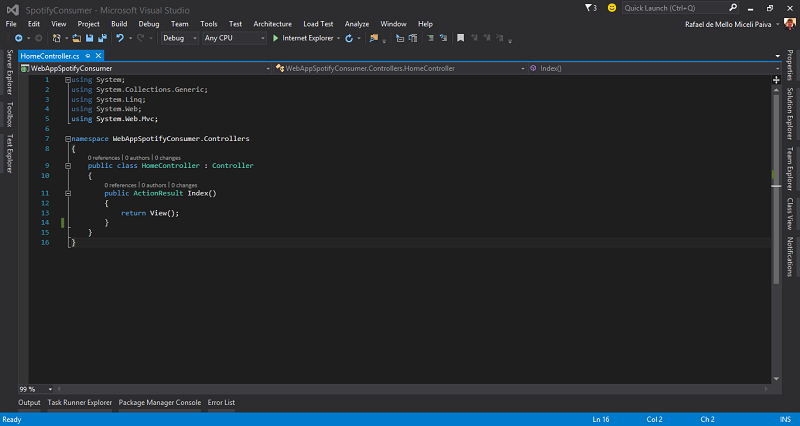Send feedback via the smiley face icon

click(611, 8)
